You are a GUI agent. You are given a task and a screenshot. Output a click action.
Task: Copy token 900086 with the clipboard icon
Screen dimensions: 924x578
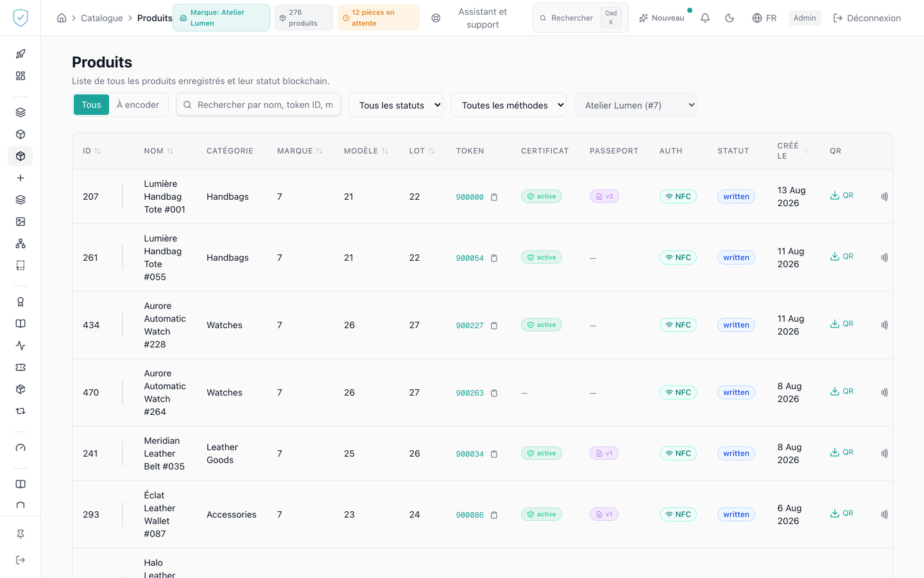coord(494,515)
